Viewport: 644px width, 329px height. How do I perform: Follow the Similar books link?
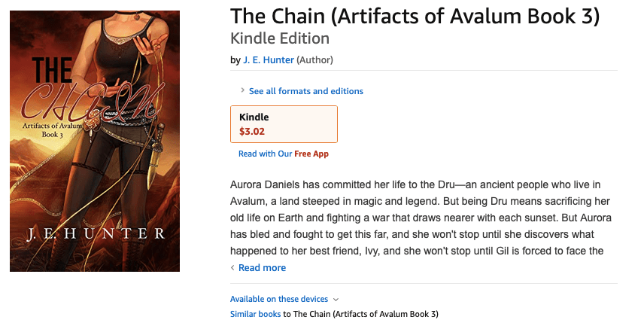tap(255, 313)
